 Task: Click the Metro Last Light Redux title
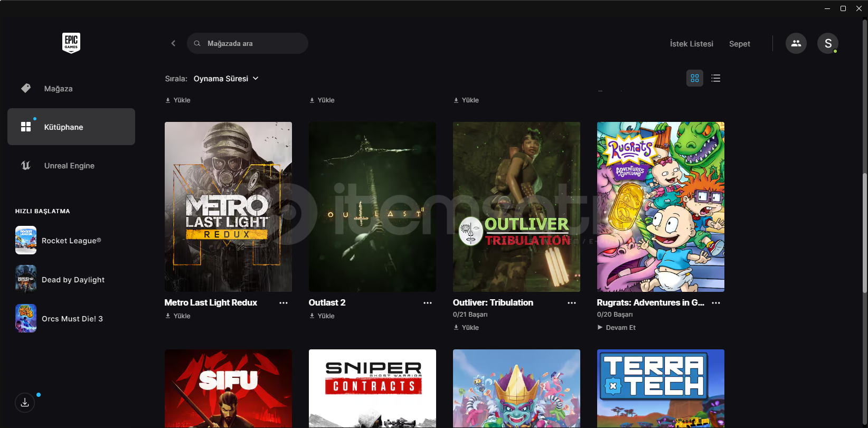(x=211, y=302)
